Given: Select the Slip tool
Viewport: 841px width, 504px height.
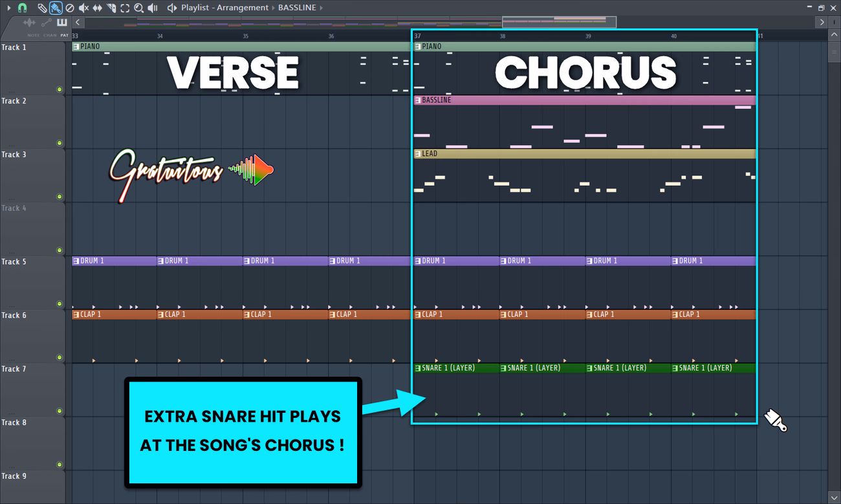Looking at the screenshot, I should [x=98, y=8].
